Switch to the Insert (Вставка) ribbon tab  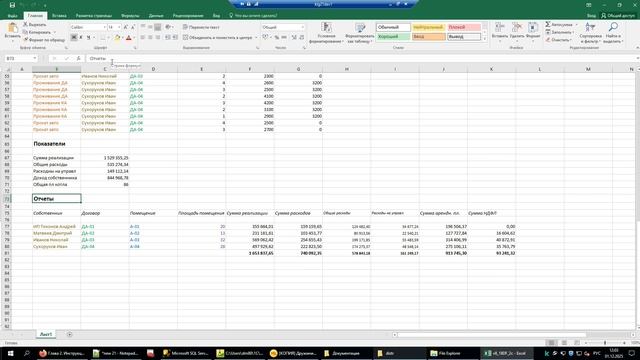[x=59, y=16]
